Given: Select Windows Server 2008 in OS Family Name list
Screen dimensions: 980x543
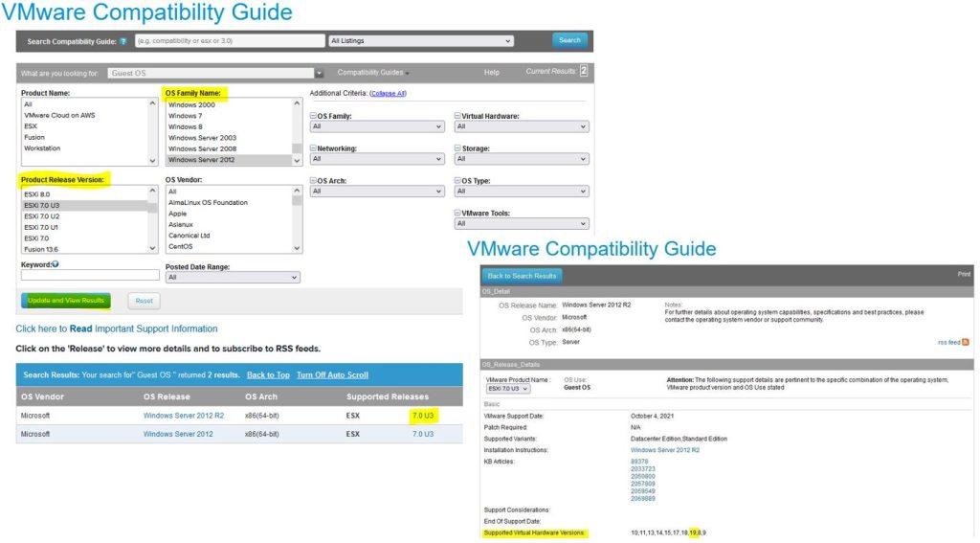Looking at the screenshot, I should click(229, 148).
